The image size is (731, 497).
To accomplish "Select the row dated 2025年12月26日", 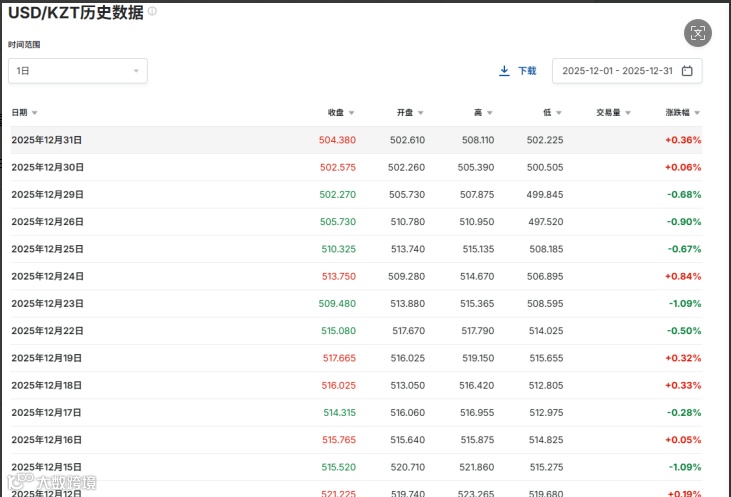I will [357, 222].
